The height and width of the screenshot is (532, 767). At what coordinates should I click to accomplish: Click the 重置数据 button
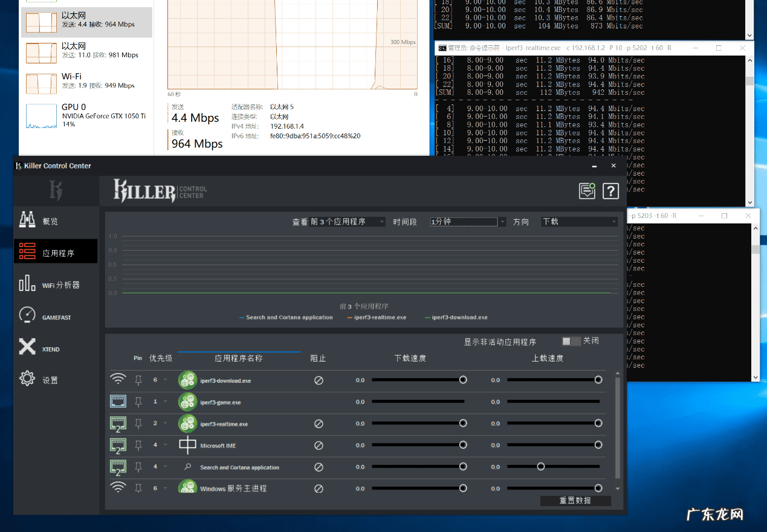coord(575,501)
